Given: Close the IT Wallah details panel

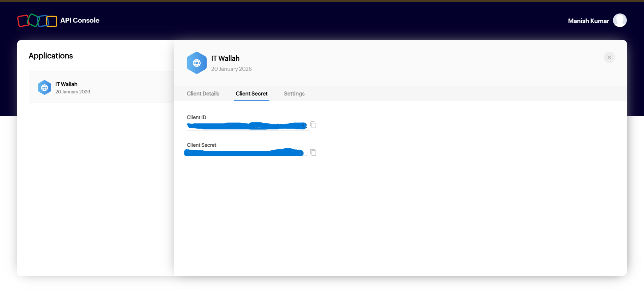Looking at the screenshot, I should (x=609, y=57).
